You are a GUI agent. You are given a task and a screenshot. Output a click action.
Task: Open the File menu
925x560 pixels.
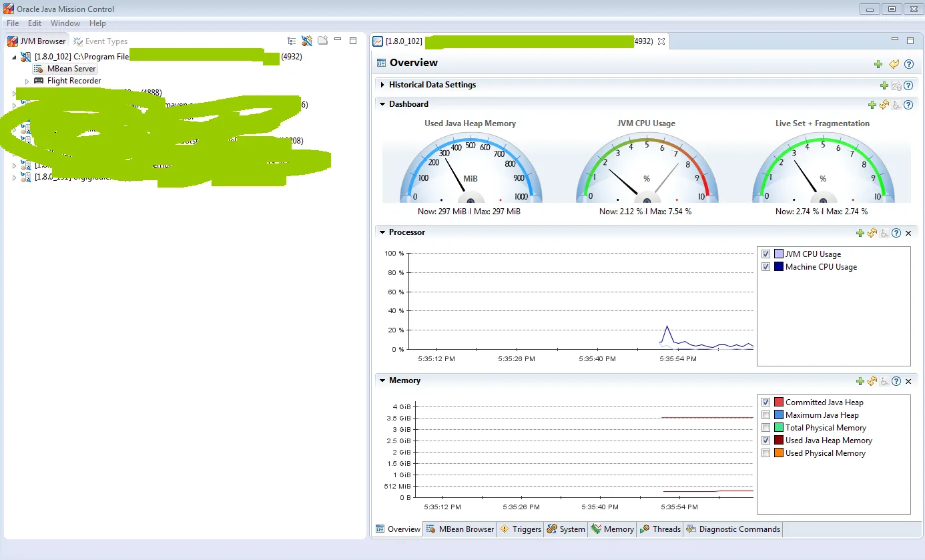click(x=13, y=23)
